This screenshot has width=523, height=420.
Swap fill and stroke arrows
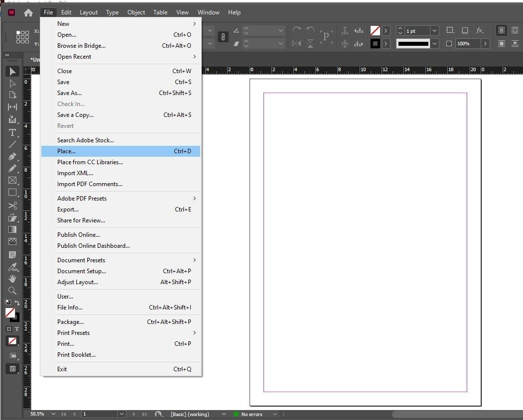[x=17, y=303]
